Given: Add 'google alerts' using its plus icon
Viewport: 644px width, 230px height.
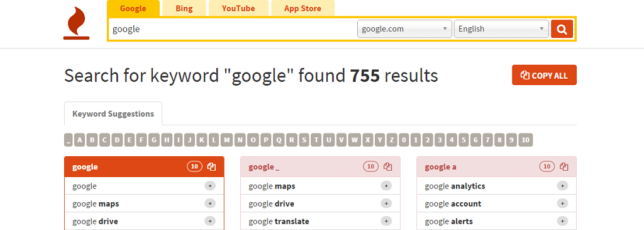Looking at the screenshot, I should [562, 221].
